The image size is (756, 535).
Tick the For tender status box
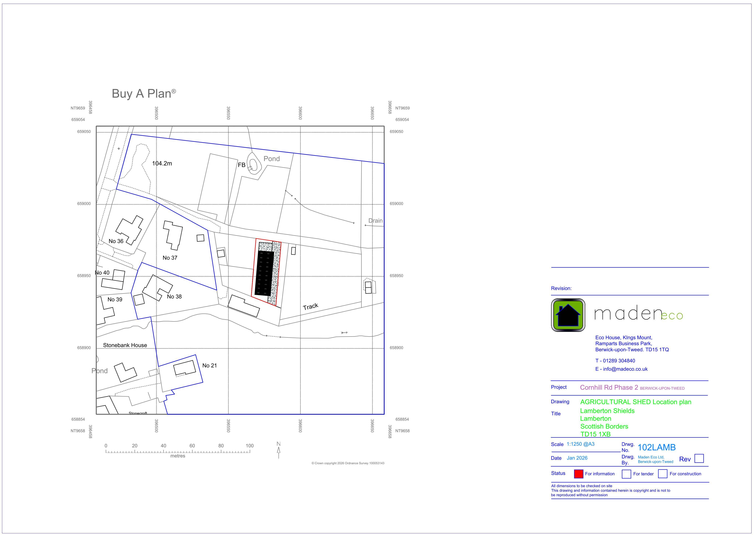(x=626, y=474)
